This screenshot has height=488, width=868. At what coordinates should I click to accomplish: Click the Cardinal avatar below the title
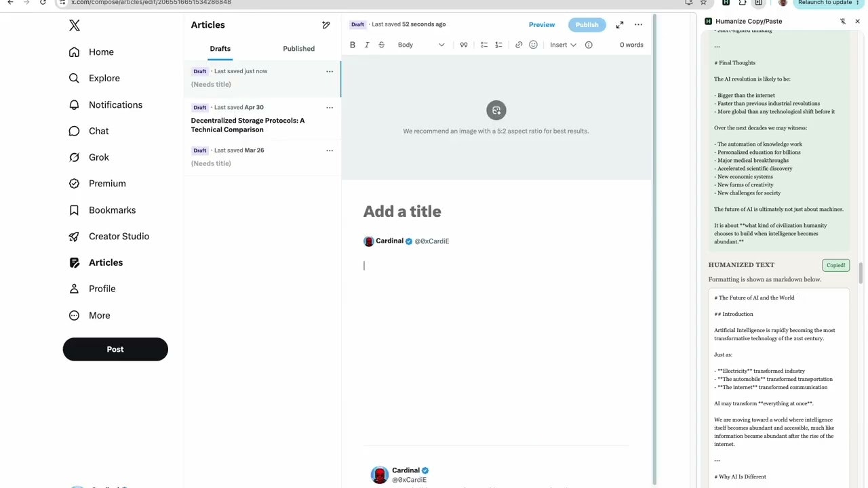point(369,241)
